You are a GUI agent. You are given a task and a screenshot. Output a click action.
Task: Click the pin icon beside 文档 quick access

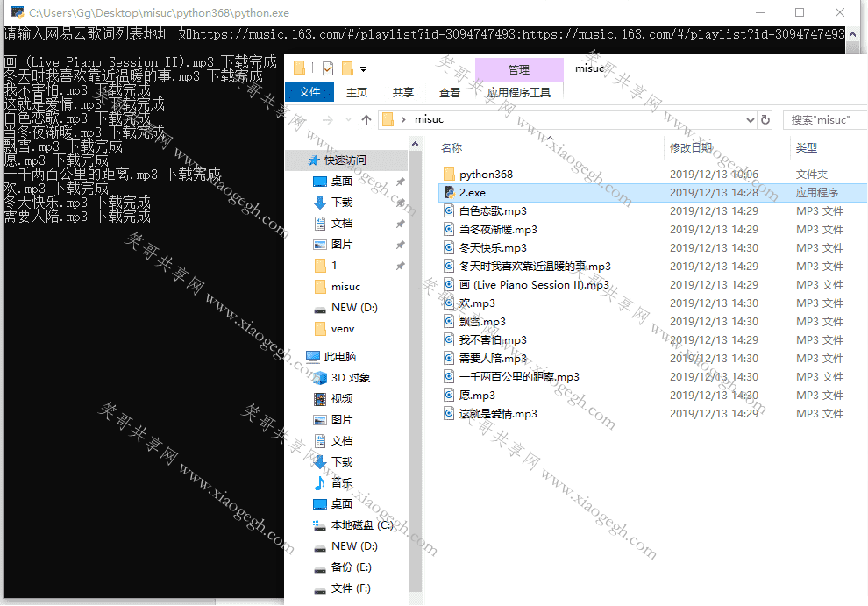pos(400,224)
